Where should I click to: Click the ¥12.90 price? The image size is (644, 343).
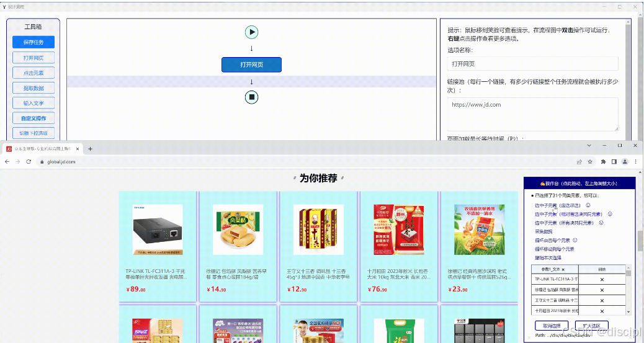click(x=297, y=289)
